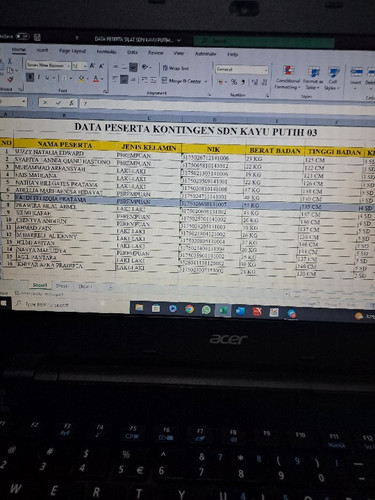
Task: Click the Align Right icon
Action: [x=133, y=80]
